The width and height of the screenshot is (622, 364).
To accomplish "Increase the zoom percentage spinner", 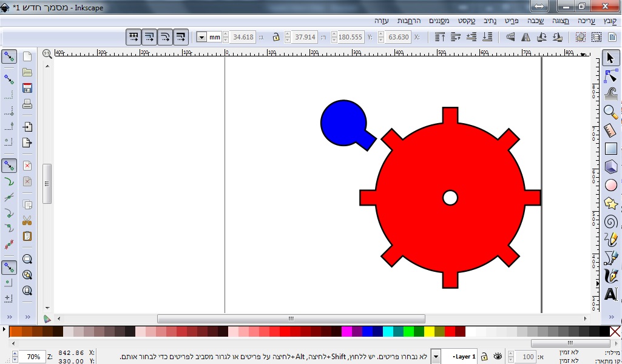I will pyautogui.click(x=15, y=353).
